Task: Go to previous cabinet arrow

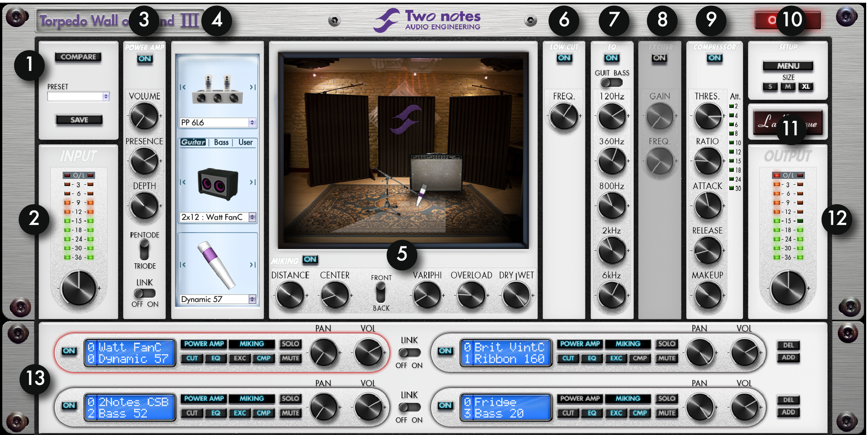Action: [x=183, y=182]
